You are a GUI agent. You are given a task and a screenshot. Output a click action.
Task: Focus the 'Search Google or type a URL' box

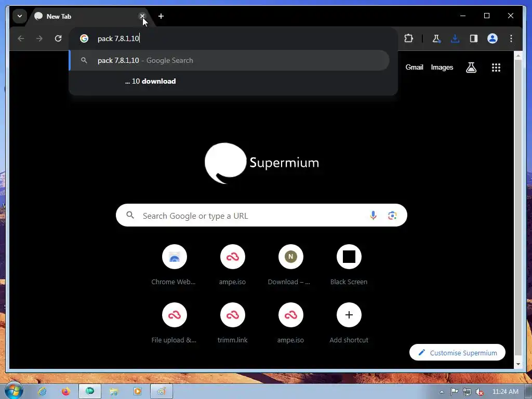click(x=261, y=216)
